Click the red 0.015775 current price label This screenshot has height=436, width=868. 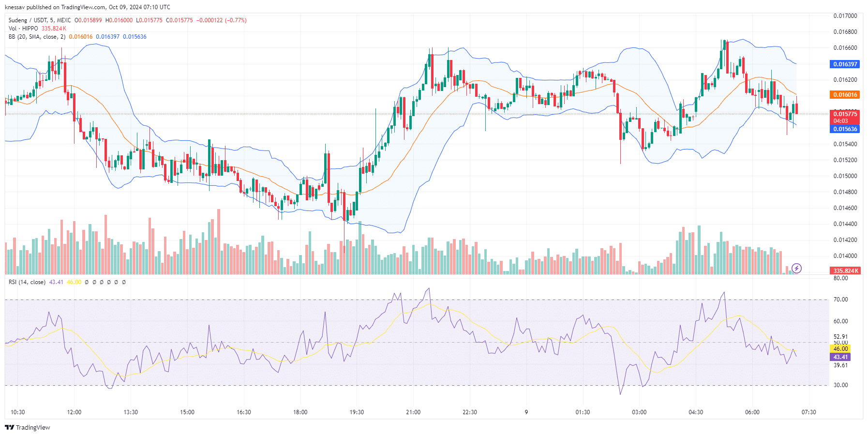click(845, 114)
